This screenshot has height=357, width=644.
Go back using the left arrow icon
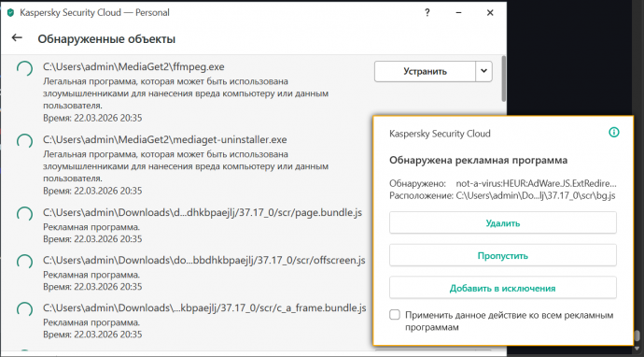(17, 37)
